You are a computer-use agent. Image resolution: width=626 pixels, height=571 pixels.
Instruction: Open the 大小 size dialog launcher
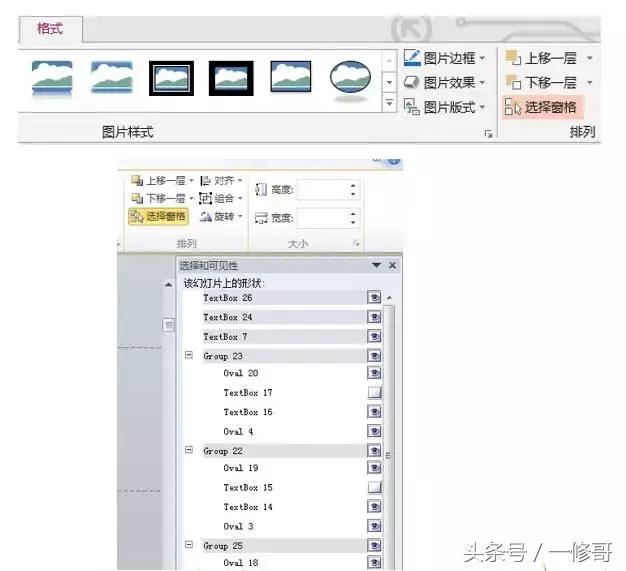356,243
